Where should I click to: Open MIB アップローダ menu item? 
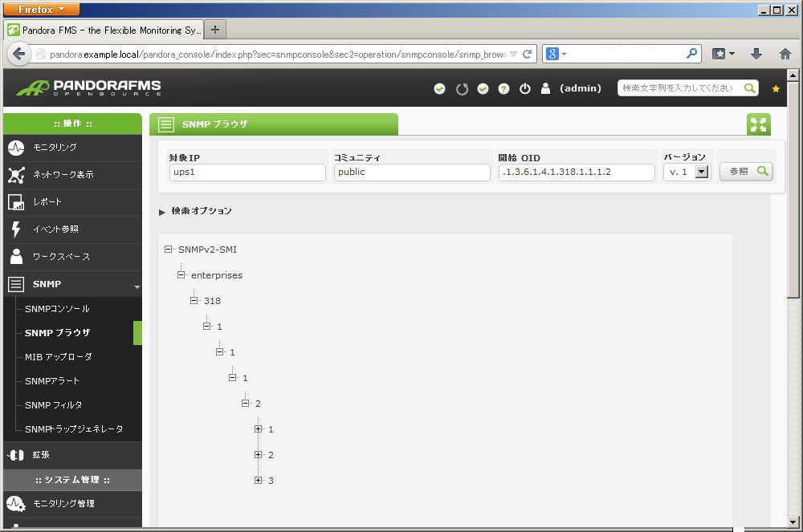(59, 357)
